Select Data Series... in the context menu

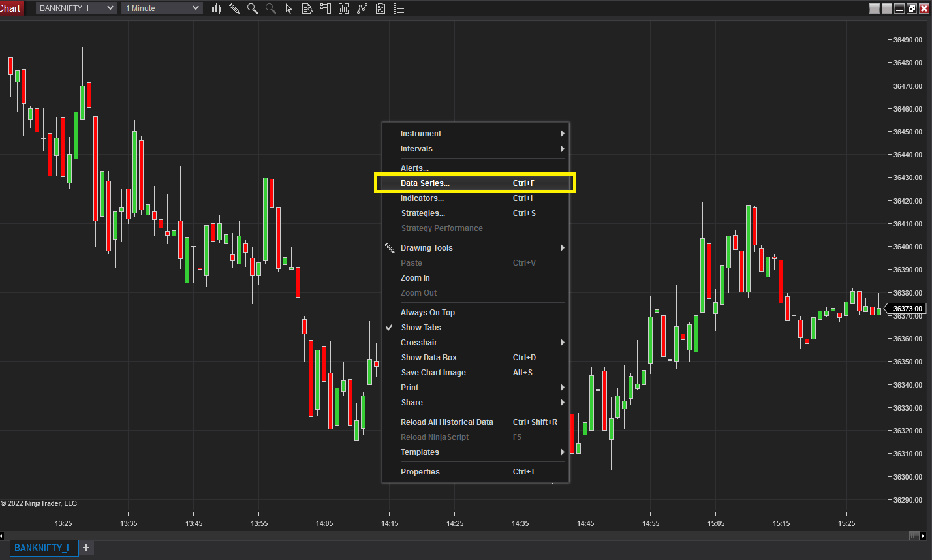pyautogui.click(x=476, y=183)
